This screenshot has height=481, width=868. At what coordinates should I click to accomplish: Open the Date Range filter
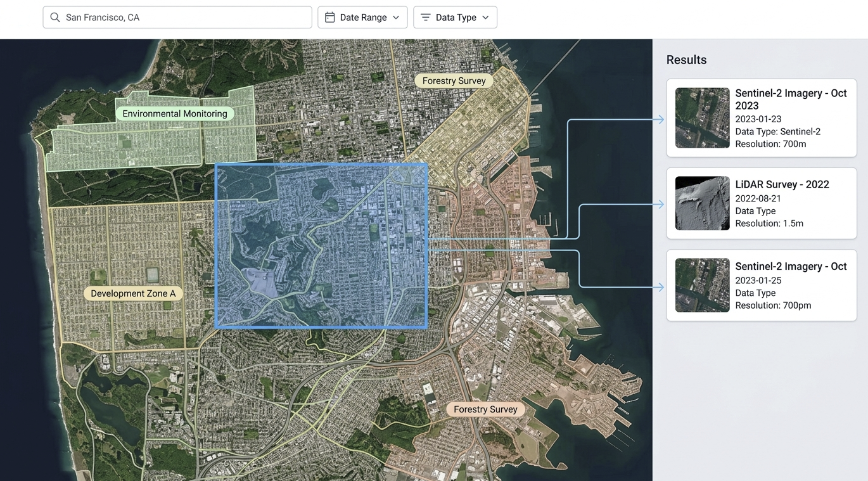tap(362, 18)
